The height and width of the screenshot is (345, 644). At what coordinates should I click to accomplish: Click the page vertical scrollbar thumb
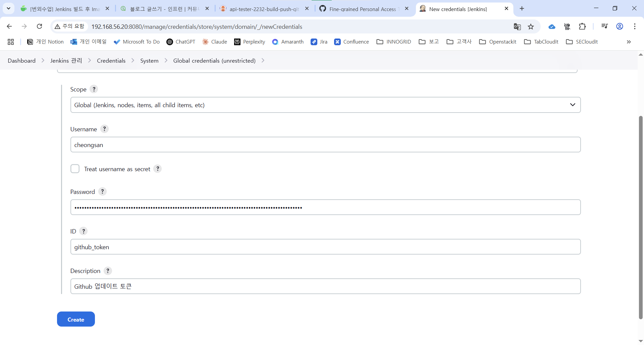pos(641,217)
